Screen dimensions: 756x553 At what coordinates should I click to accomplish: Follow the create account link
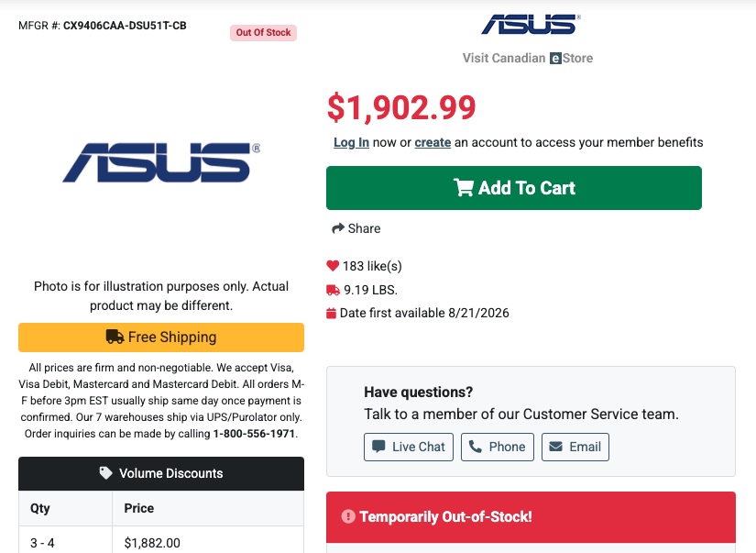point(433,142)
